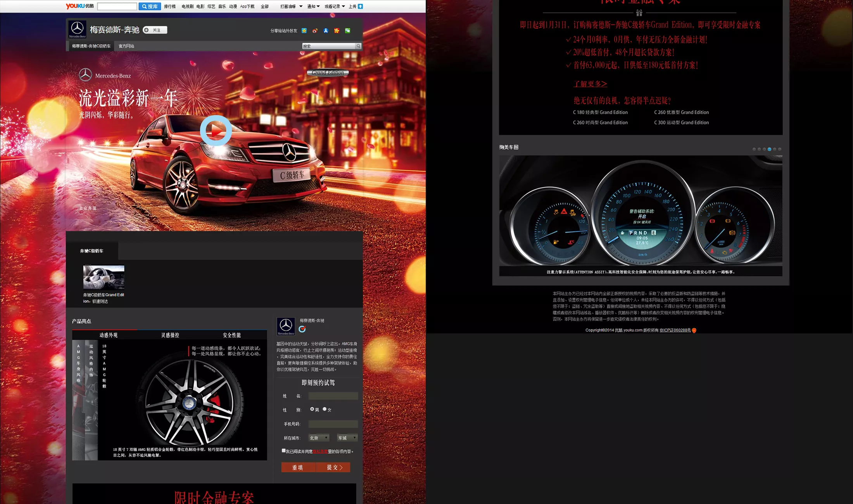
Task: Open C 260 优雅型 Grand Edition link
Action: (x=681, y=112)
